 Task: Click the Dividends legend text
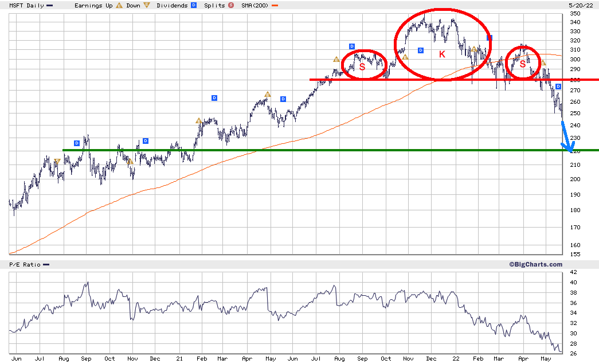[x=172, y=6]
